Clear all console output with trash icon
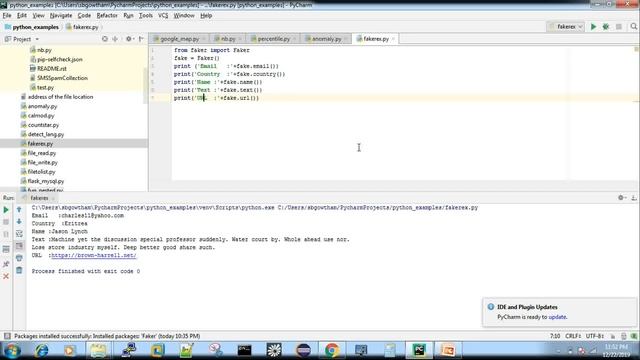 19,270
